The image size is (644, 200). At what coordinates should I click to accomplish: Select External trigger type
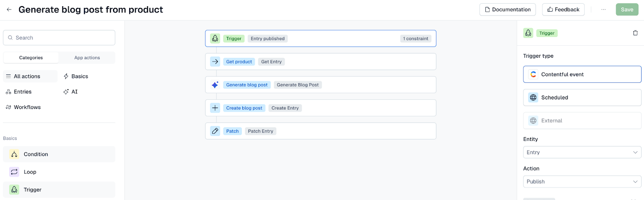(582, 121)
